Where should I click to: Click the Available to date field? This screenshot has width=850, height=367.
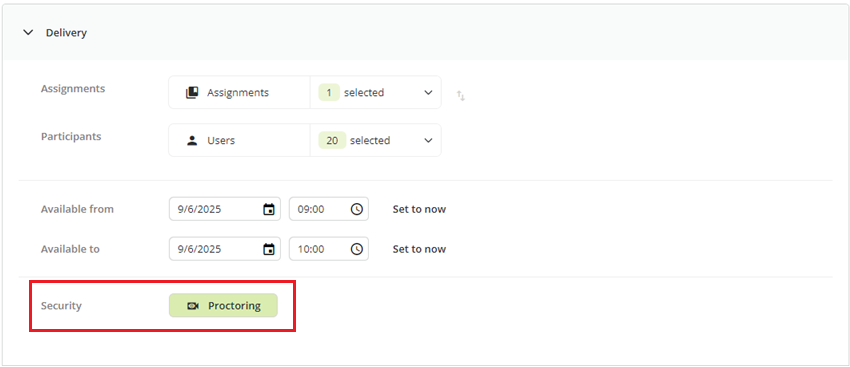coord(225,249)
